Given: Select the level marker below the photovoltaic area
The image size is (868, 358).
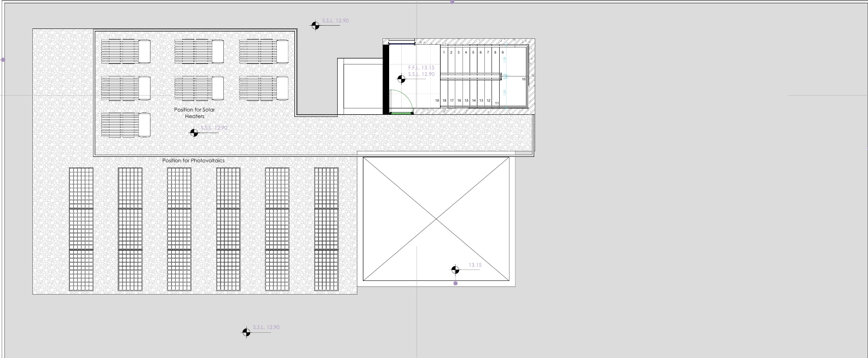Looking at the screenshot, I should point(246,332).
